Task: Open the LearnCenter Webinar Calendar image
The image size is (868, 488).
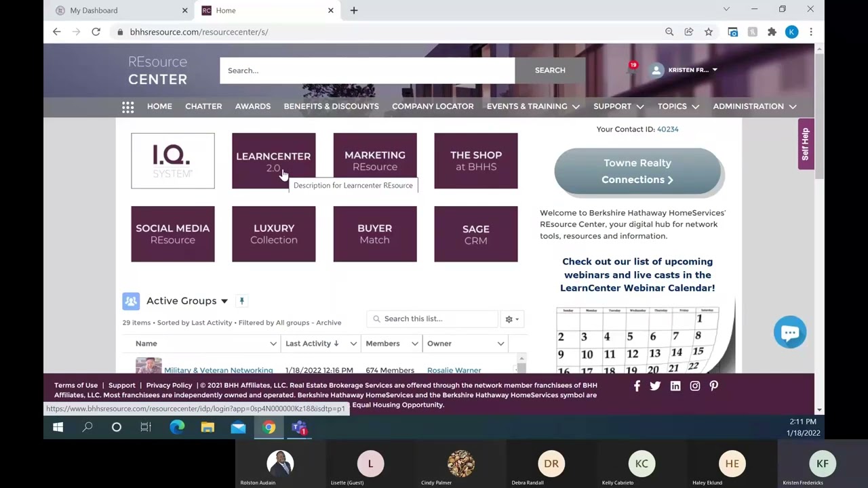Action: coord(644,339)
